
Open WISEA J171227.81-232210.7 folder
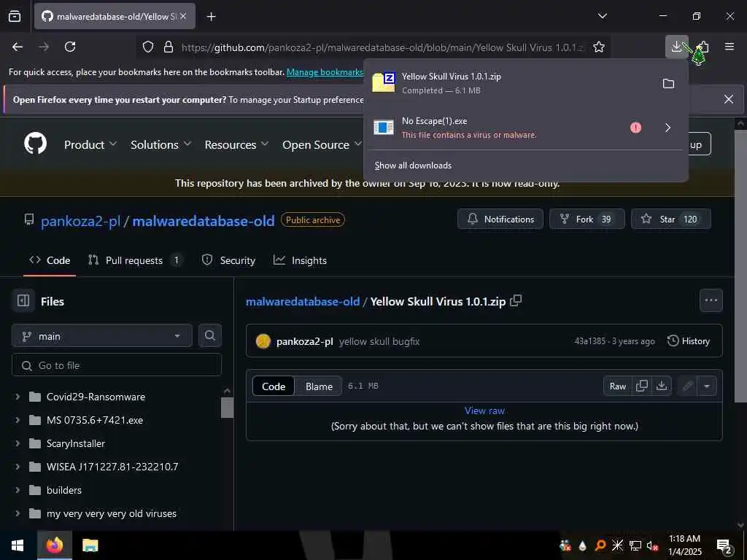[112, 467]
